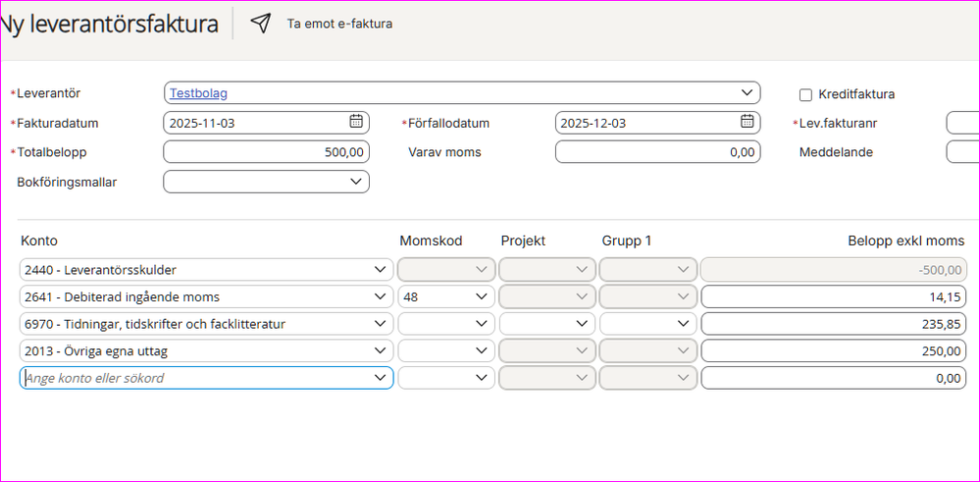Click the Konto column header
This screenshot has width=980, height=482.
click(x=39, y=241)
